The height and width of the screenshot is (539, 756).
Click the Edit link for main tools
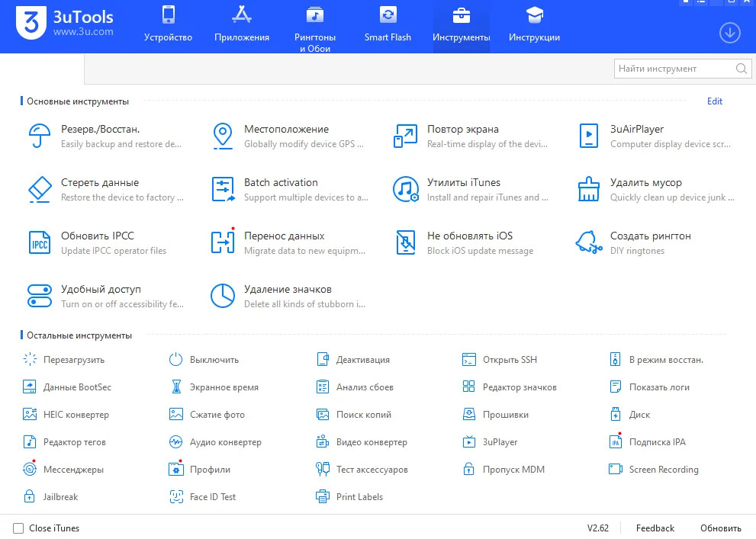click(714, 101)
